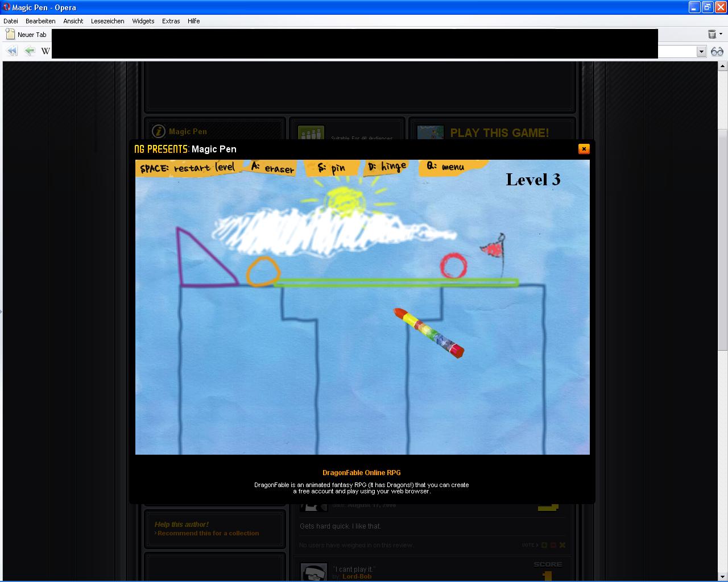Viewport: 728px width, 582px height.
Task: Click the 'A: eraser' label
Action: point(272,168)
